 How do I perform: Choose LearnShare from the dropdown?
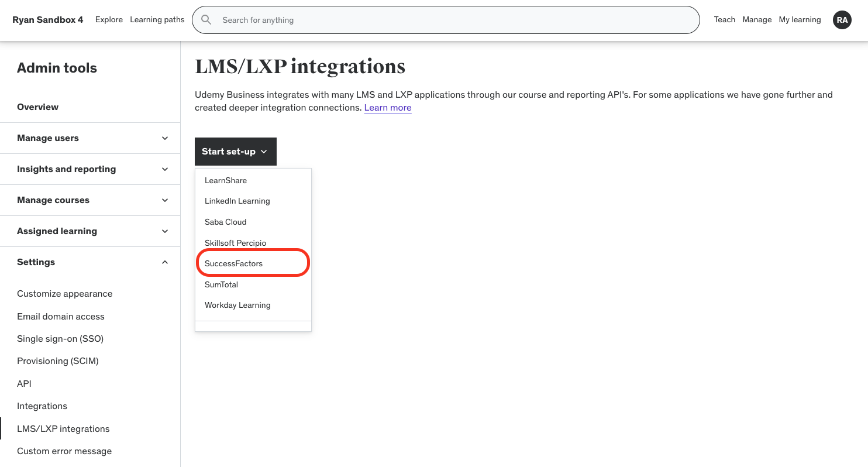point(253,180)
